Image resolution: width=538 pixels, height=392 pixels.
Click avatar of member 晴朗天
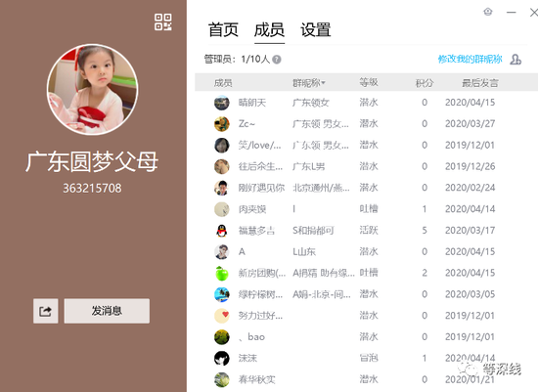[x=222, y=103]
